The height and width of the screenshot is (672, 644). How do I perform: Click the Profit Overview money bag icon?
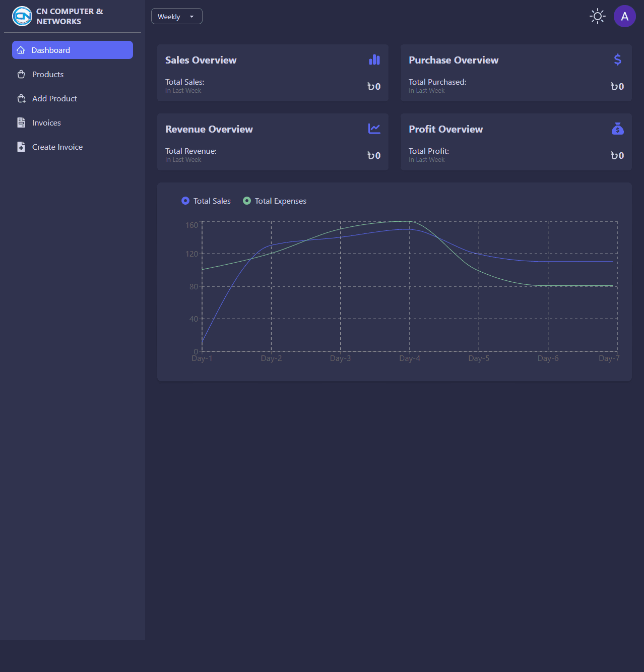(617, 129)
